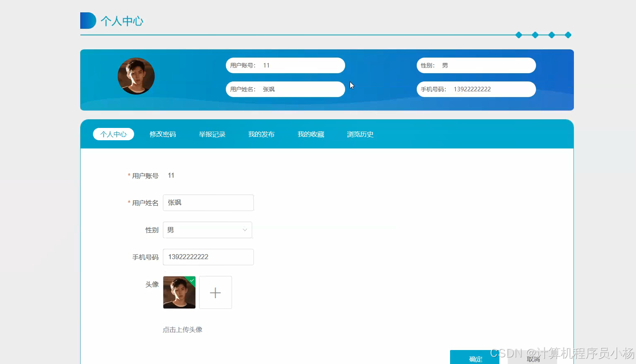Click the 个人中心 page title
Viewport: 636px width, 364px height.
122,21
